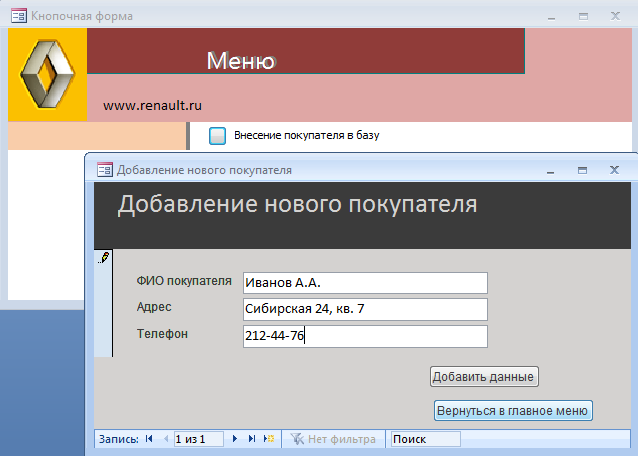Click the Поиск search box
The width and height of the screenshot is (638, 456).
click(426, 439)
